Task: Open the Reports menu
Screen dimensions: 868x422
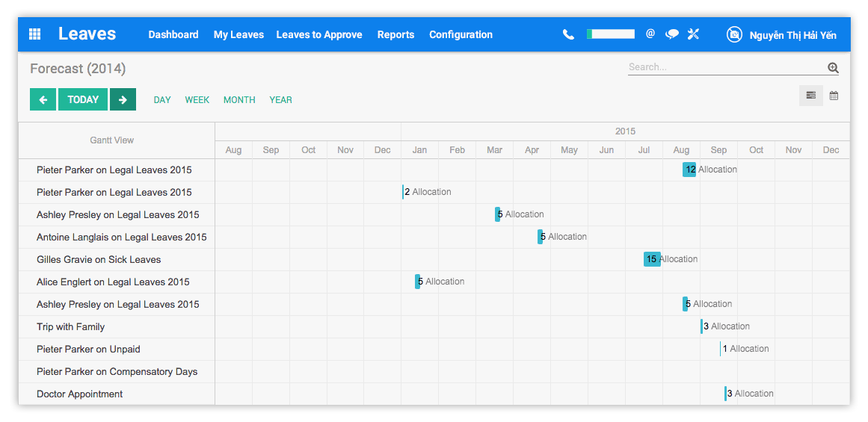Action: tap(395, 34)
